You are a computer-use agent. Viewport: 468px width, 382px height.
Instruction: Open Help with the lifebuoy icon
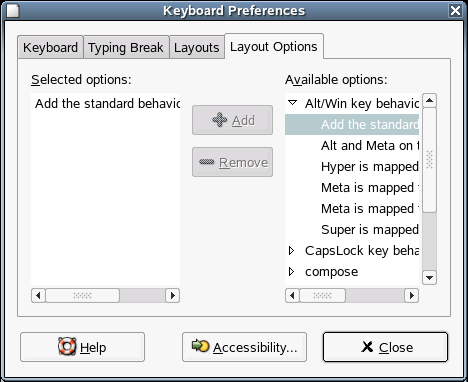click(x=82, y=347)
